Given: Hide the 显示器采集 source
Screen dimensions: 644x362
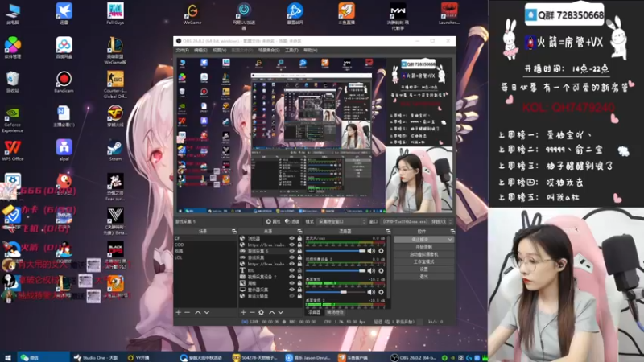Looking at the screenshot, I should 291,290.
